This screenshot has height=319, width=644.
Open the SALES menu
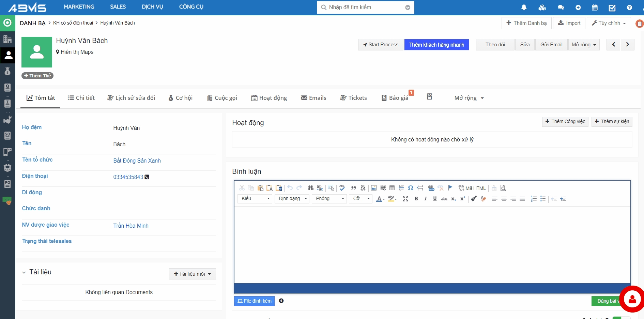click(x=118, y=7)
